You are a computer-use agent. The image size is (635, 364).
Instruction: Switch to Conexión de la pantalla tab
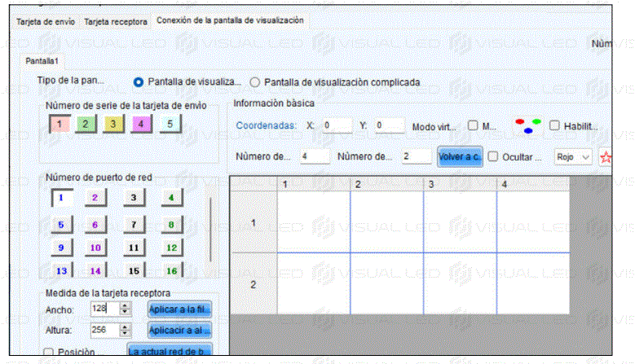(x=230, y=20)
